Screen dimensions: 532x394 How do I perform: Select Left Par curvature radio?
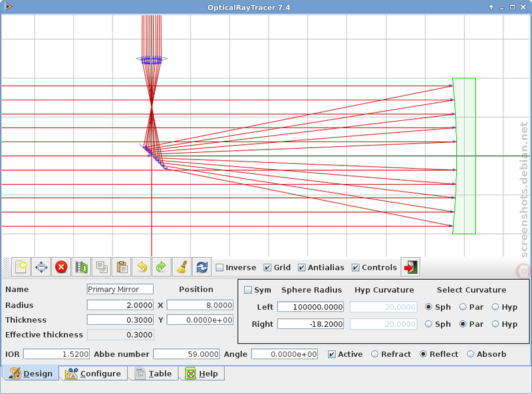(x=471, y=307)
